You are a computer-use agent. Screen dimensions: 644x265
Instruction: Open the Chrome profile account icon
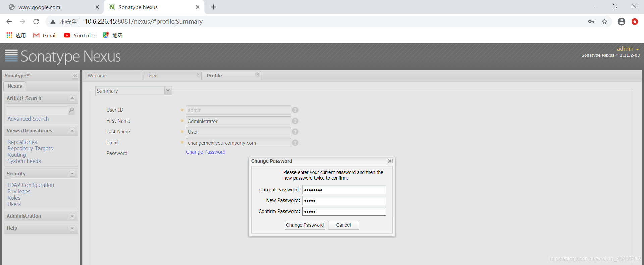coord(621,22)
